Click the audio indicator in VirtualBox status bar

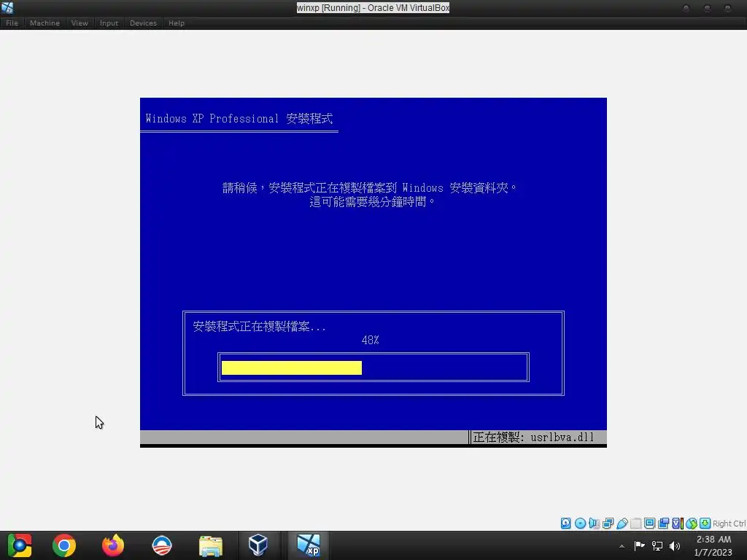594,524
